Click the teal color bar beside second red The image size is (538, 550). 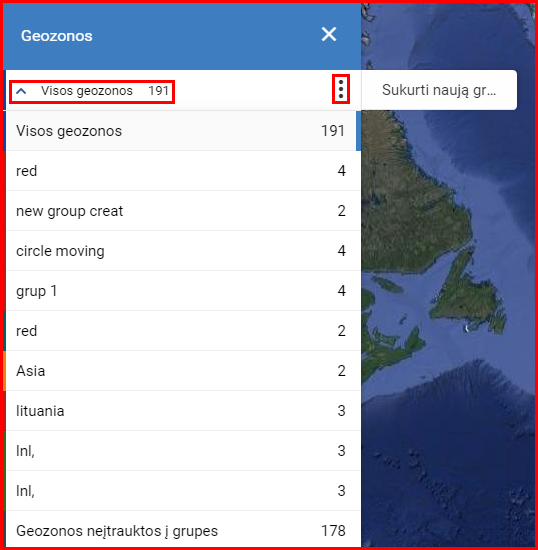pyautogui.click(x=5, y=331)
